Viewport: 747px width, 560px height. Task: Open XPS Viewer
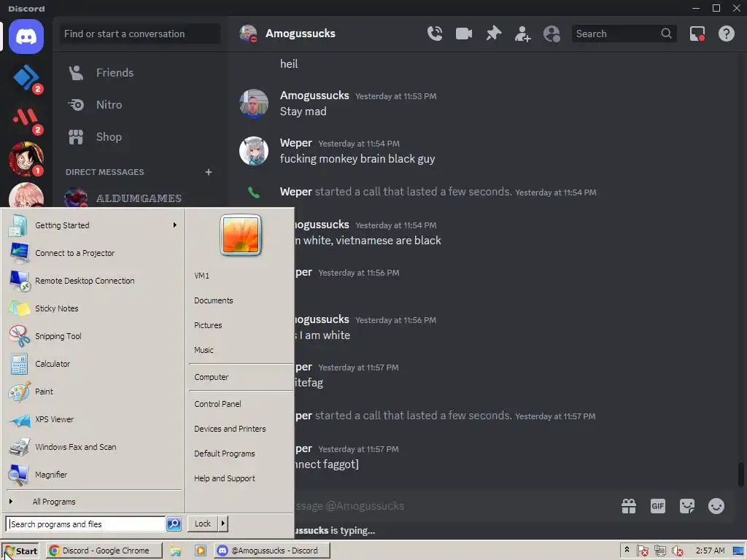[x=93, y=419]
